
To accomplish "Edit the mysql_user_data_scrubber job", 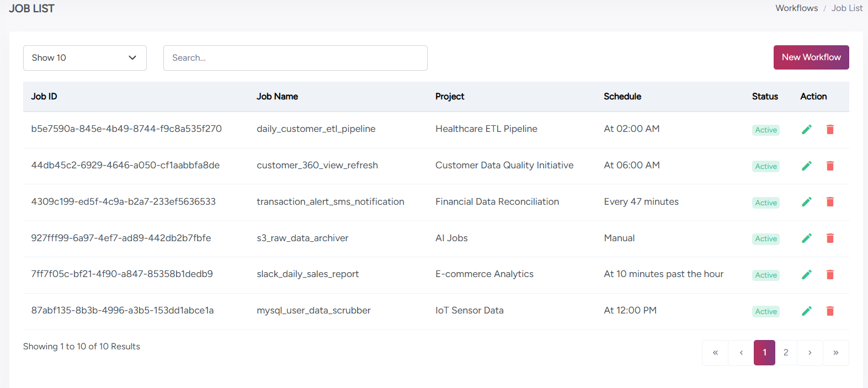I will pyautogui.click(x=806, y=311).
